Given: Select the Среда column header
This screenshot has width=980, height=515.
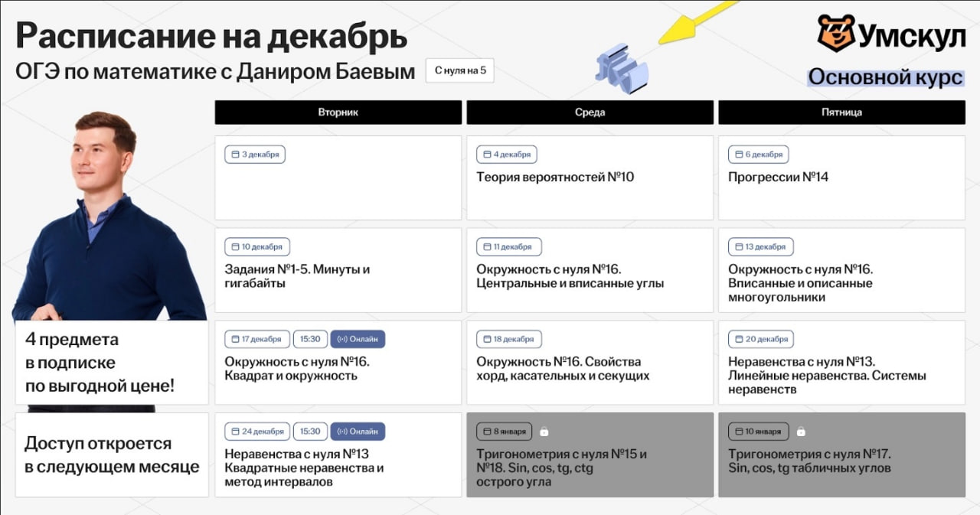Looking at the screenshot, I should (590, 112).
